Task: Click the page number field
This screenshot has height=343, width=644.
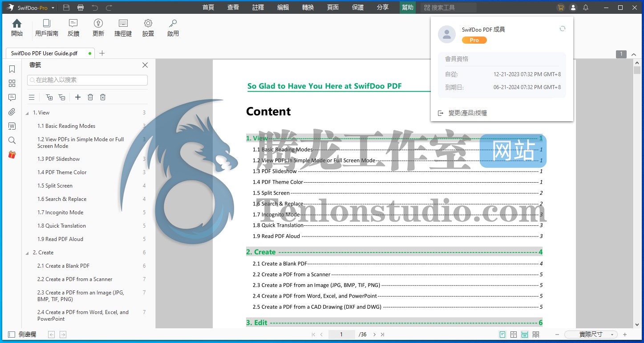Action: coord(341,334)
